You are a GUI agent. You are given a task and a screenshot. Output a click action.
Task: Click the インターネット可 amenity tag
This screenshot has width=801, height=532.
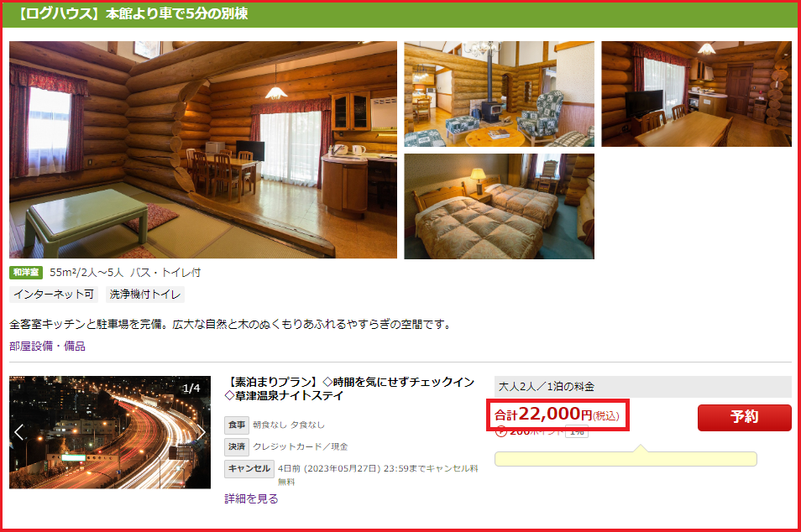coord(54,294)
